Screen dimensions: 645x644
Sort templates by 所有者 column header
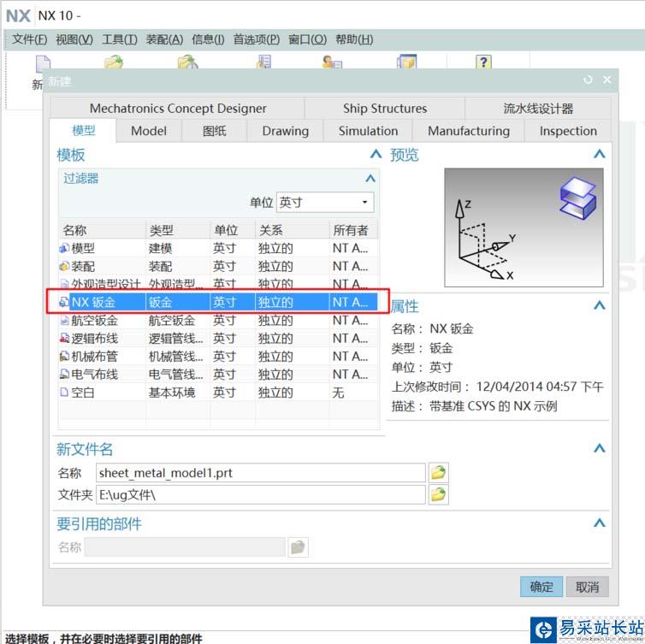coord(354,230)
